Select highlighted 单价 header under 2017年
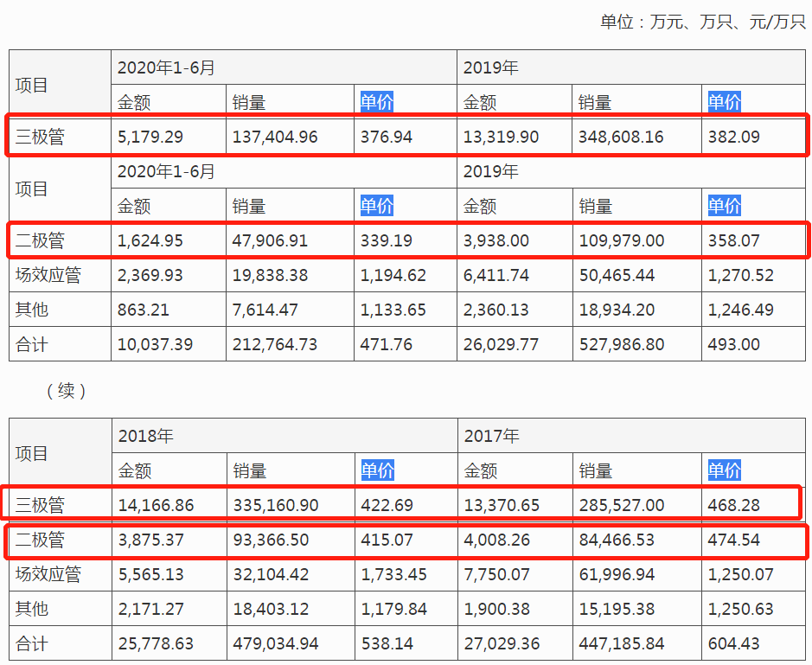 tap(724, 470)
